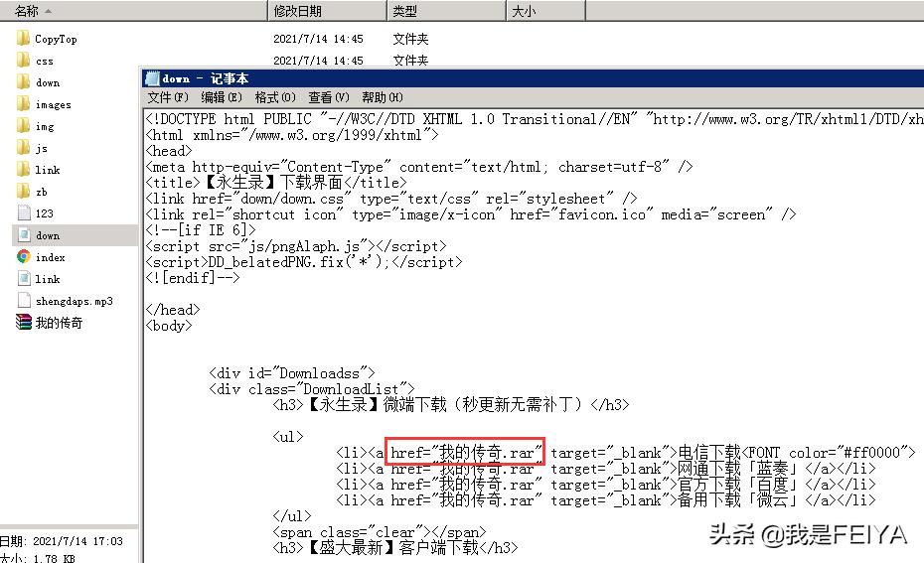
Task: Click the 电信下载 list item line
Action: [626, 453]
